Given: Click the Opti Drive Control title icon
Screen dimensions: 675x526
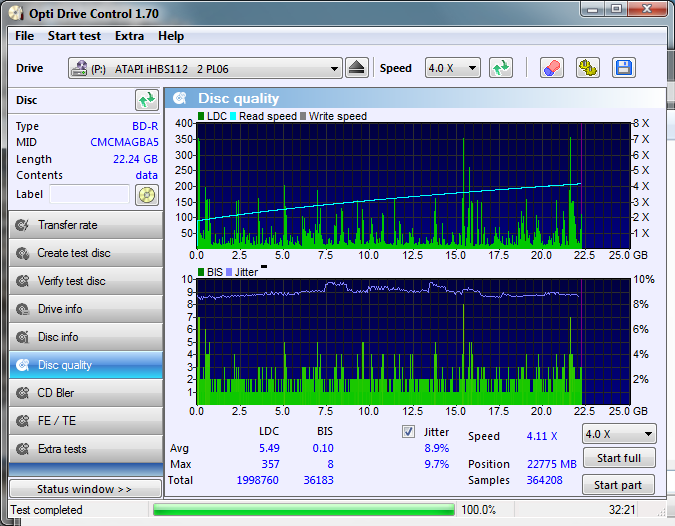Looking at the screenshot, I should [x=16, y=13].
